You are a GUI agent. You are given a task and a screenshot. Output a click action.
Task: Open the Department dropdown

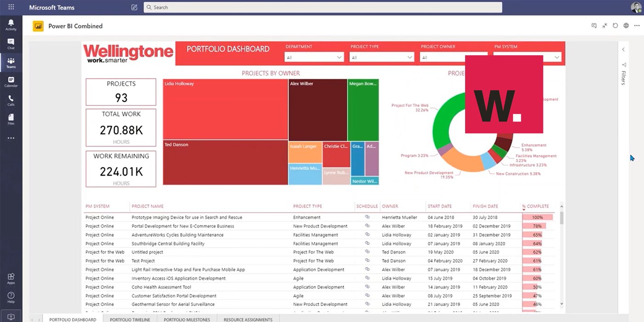tap(315, 57)
